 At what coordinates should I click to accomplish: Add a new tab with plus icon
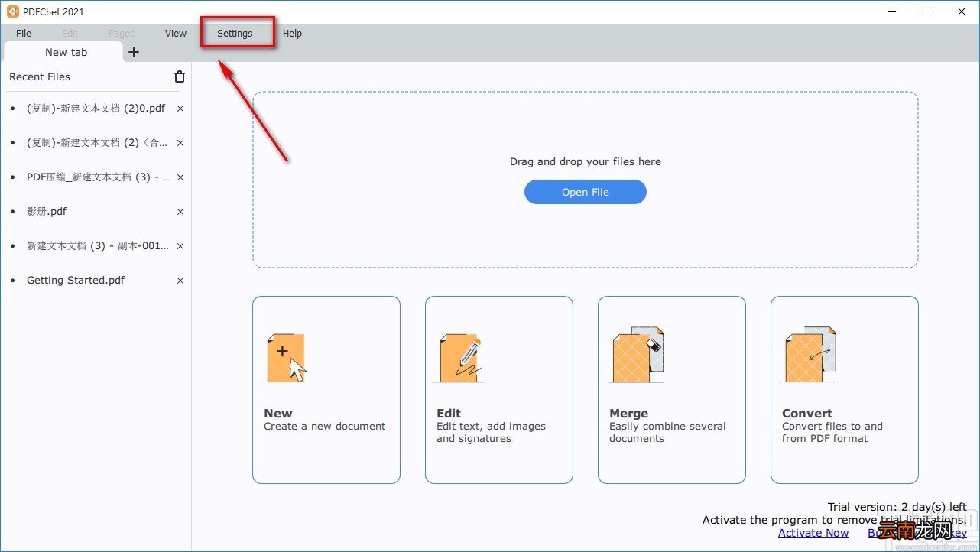coord(134,52)
